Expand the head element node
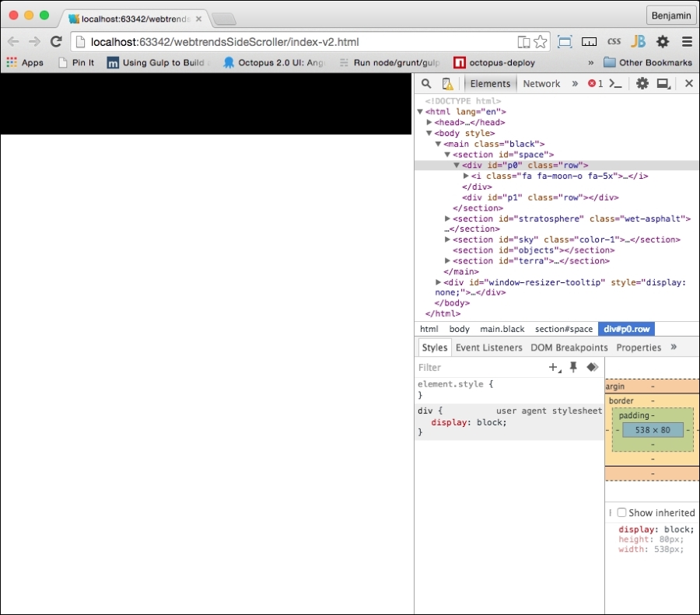700x615 pixels. 429,123
